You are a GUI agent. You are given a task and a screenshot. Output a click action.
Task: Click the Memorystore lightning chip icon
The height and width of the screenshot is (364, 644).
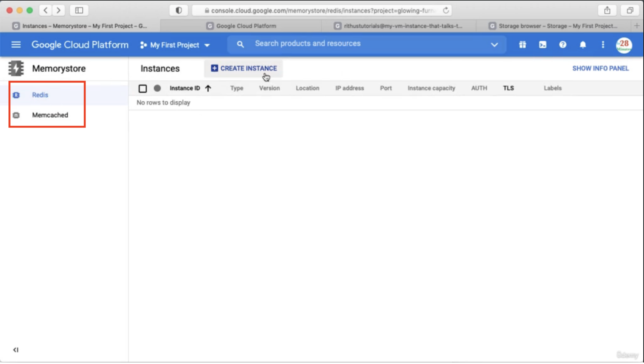[x=16, y=68]
